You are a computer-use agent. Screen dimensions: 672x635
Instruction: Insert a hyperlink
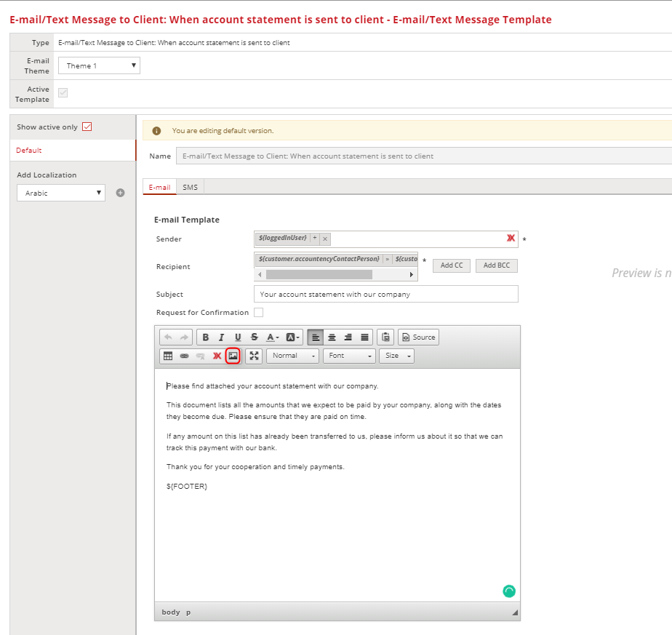[184, 356]
